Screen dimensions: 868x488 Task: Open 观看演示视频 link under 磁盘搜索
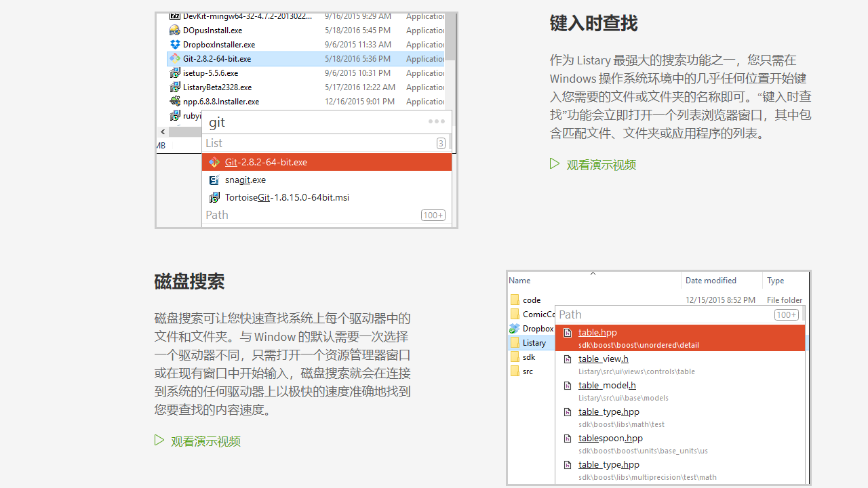coord(205,441)
